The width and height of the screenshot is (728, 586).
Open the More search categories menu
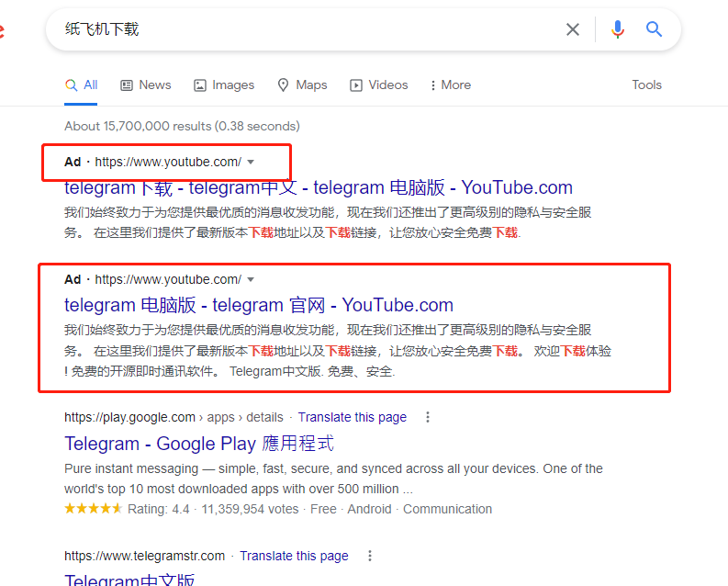(x=449, y=85)
